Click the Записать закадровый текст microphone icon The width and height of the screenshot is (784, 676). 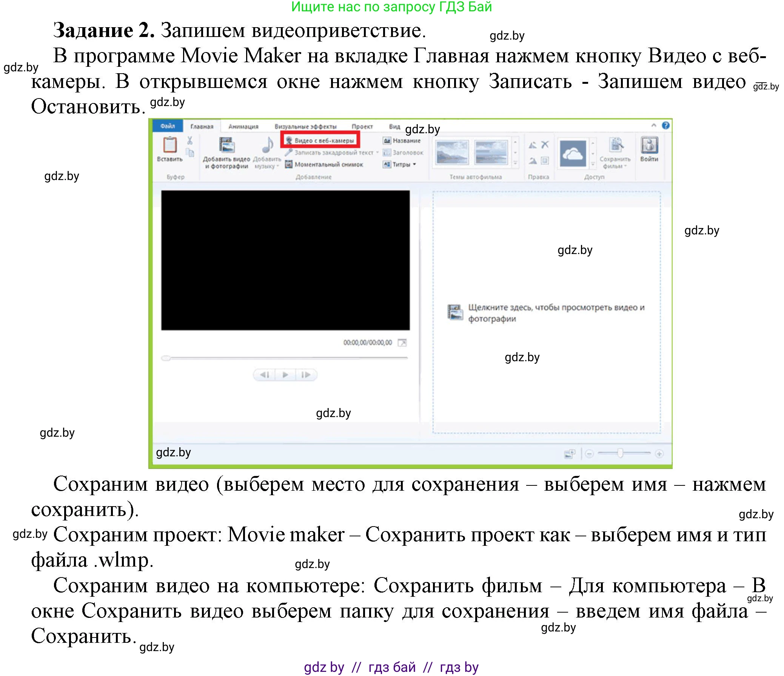pos(289,152)
